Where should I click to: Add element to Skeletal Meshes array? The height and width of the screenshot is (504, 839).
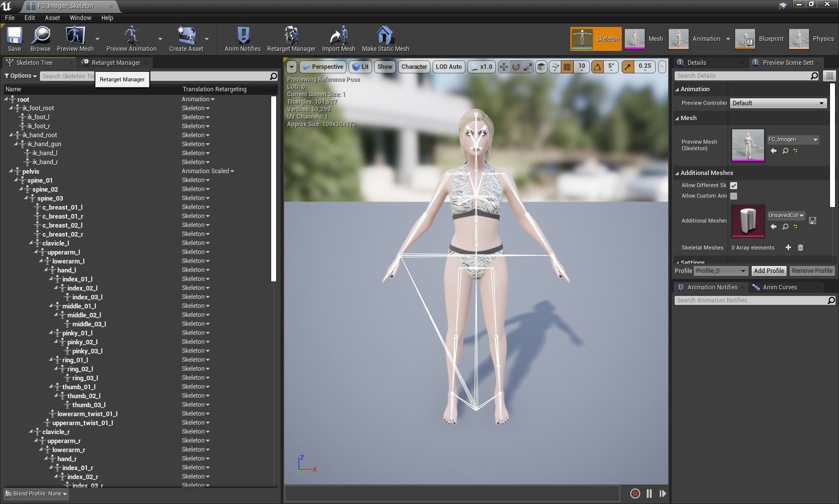[788, 248]
